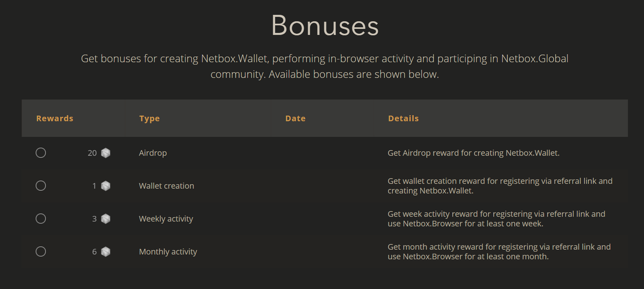Click the Weekly activity type label
644x289 pixels.
coord(166,219)
